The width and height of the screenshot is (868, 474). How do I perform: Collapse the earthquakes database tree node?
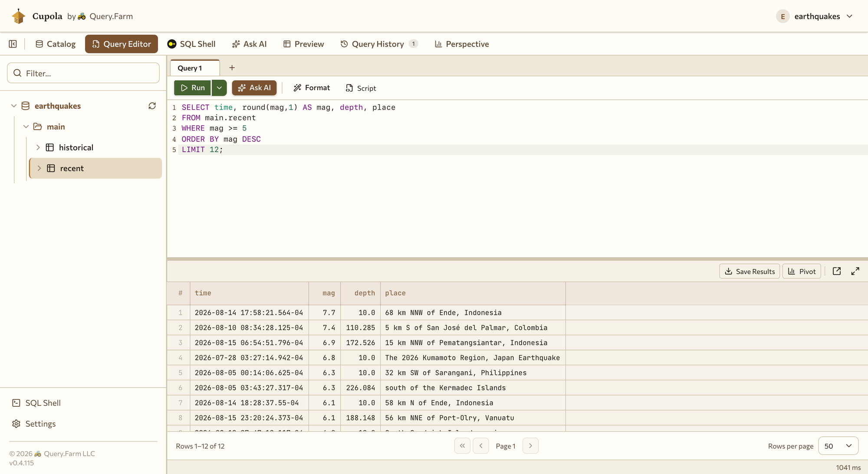[x=14, y=106]
